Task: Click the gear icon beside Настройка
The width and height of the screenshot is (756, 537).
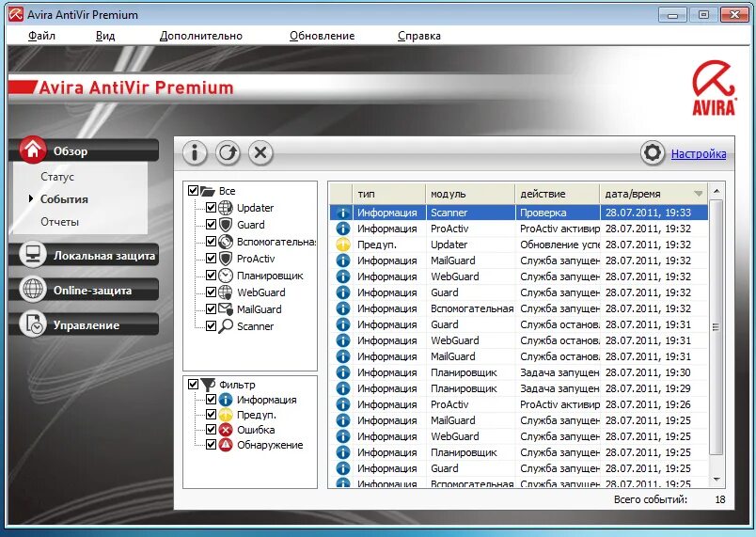Action: 653,153
